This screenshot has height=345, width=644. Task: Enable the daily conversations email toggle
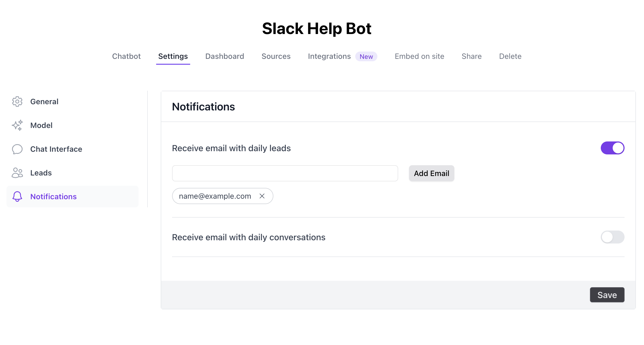tap(612, 237)
